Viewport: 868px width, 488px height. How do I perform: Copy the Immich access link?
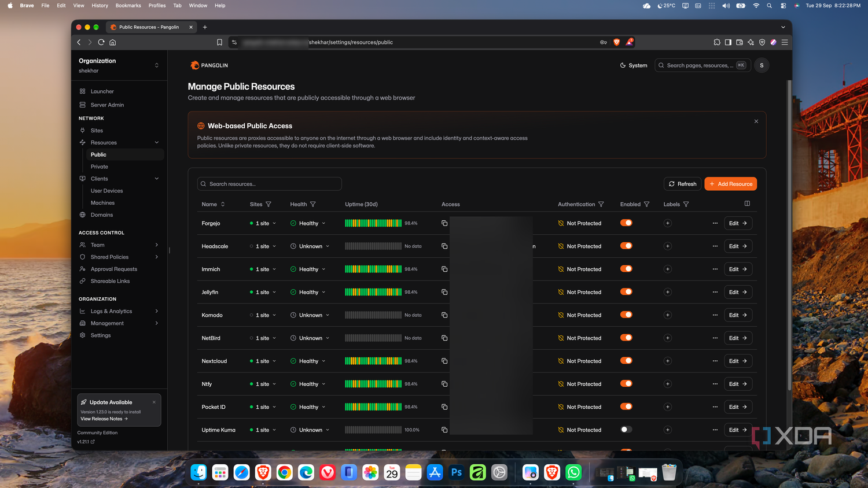[x=444, y=269]
